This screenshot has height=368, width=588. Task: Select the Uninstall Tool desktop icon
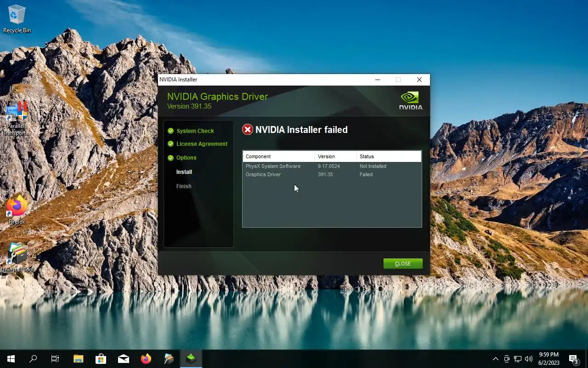click(x=17, y=258)
